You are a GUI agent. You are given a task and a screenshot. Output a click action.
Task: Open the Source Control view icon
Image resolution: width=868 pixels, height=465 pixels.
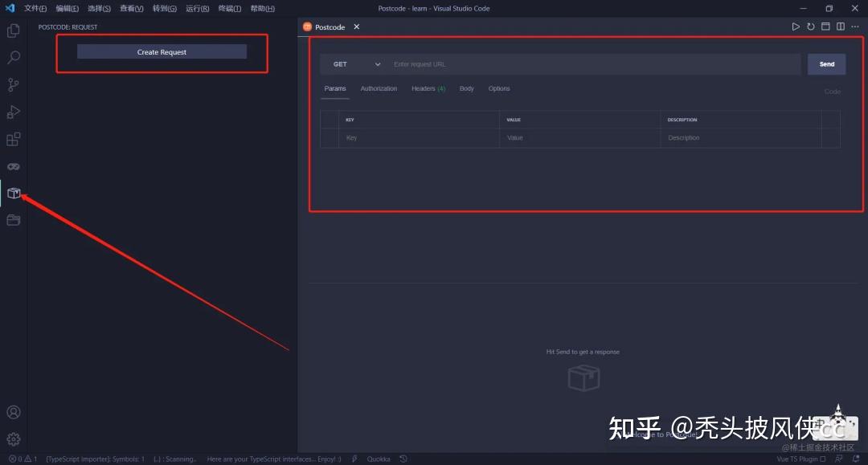tap(14, 84)
